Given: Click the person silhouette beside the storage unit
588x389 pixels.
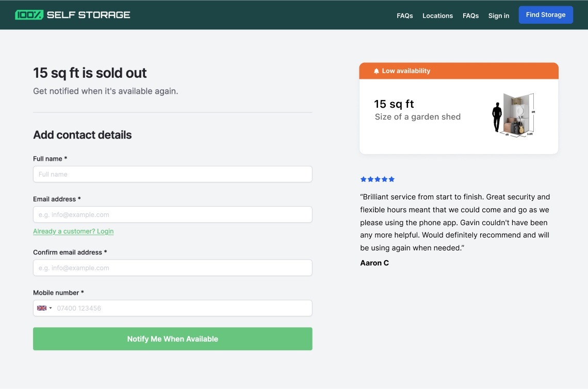Looking at the screenshot, I should pyautogui.click(x=497, y=117).
